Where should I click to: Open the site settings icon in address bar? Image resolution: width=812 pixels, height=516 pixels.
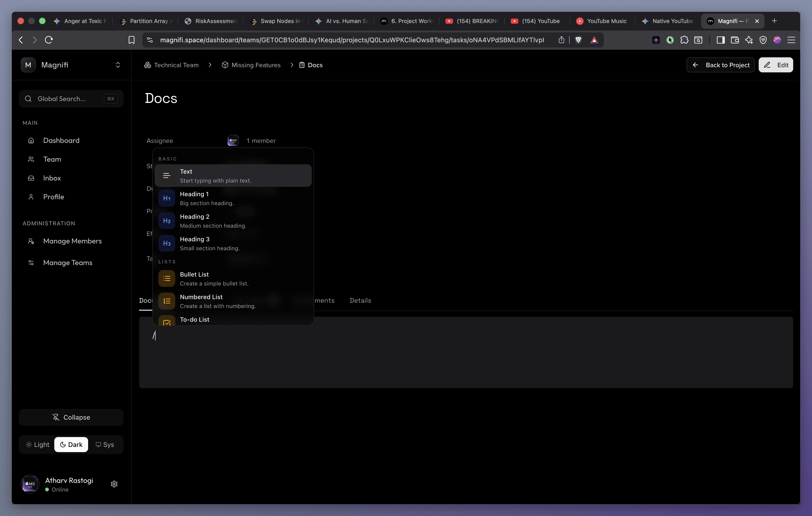pyautogui.click(x=150, y=40)
